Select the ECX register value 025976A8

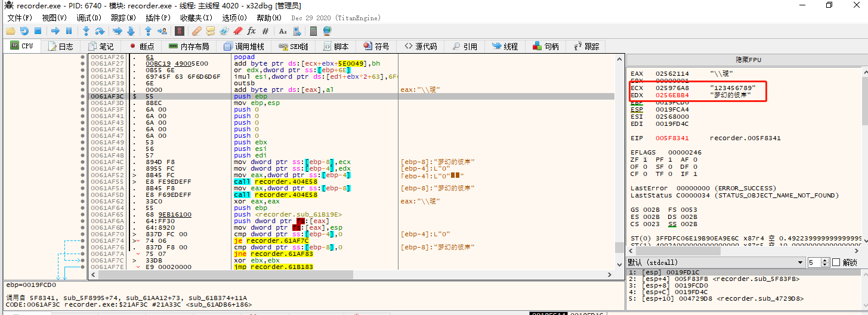[672, 88]
